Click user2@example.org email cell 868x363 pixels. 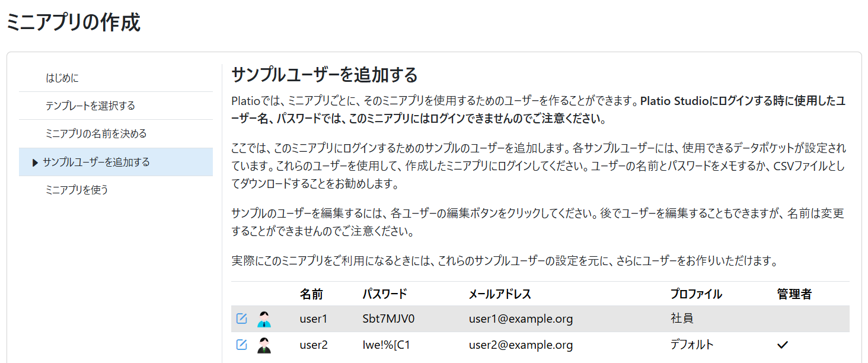pyautogui.click(x=521, y=345)
